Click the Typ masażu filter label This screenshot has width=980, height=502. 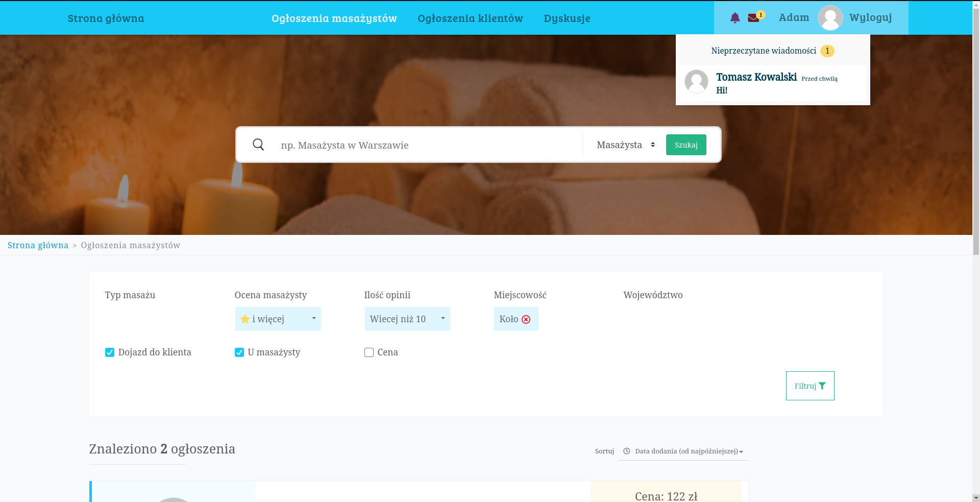click(x=130, y=295)
